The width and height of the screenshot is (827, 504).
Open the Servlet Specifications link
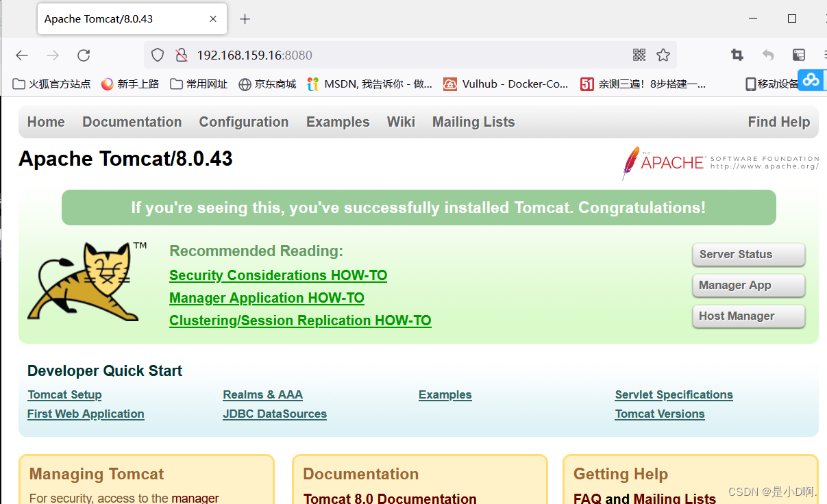pyautogui.click(x=674, y=394)
